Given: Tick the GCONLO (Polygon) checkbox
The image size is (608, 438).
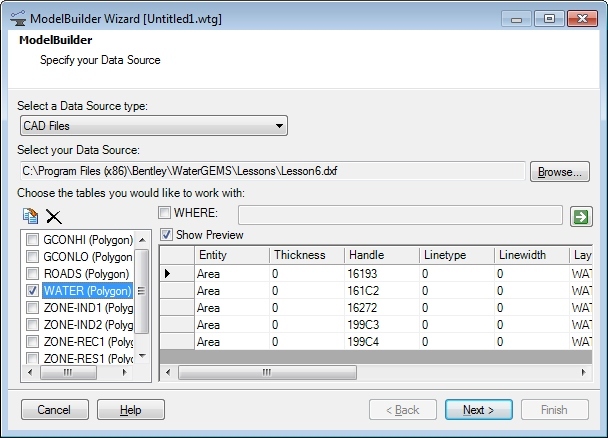Looking at the screenshot, I should 32,257.
